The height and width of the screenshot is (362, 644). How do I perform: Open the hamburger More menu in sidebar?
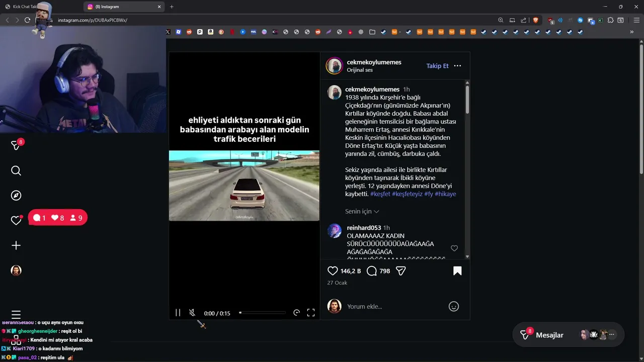(x=16, y=315)
